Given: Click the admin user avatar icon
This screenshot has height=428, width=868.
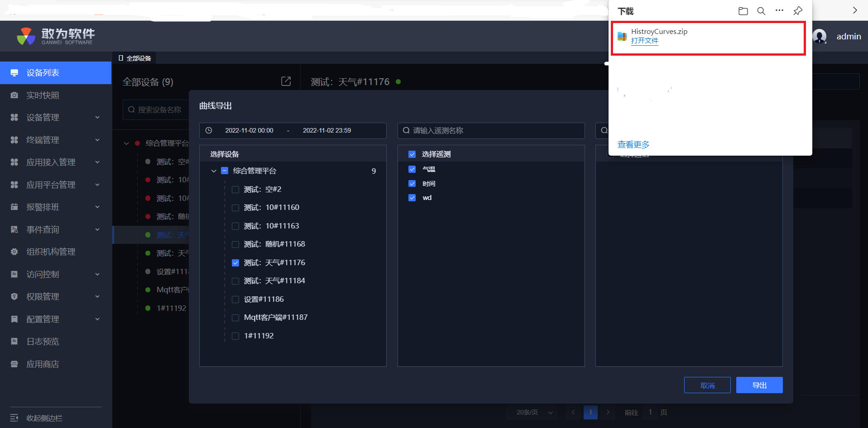Looking at the screenshot, I should [x=820, y=36].
